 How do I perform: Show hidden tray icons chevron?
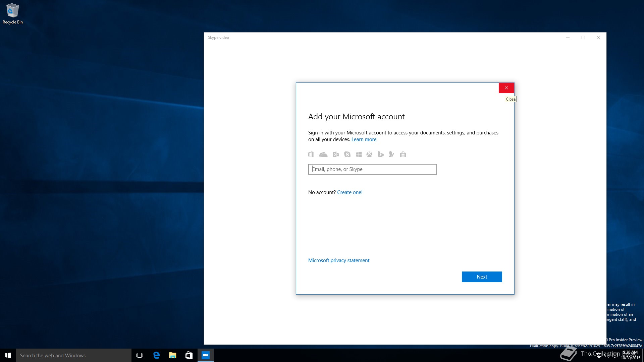click(x=590, y=355)
